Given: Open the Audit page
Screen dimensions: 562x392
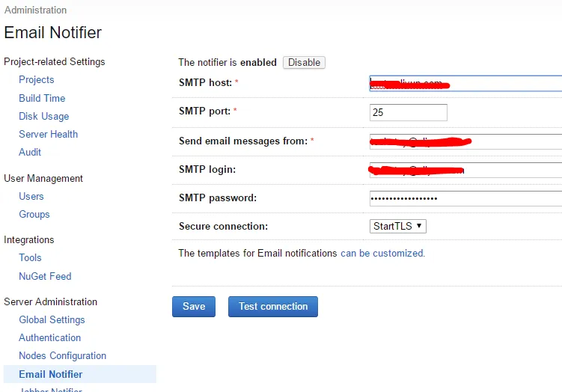Looking at the screenshot, I should [30, 152].
